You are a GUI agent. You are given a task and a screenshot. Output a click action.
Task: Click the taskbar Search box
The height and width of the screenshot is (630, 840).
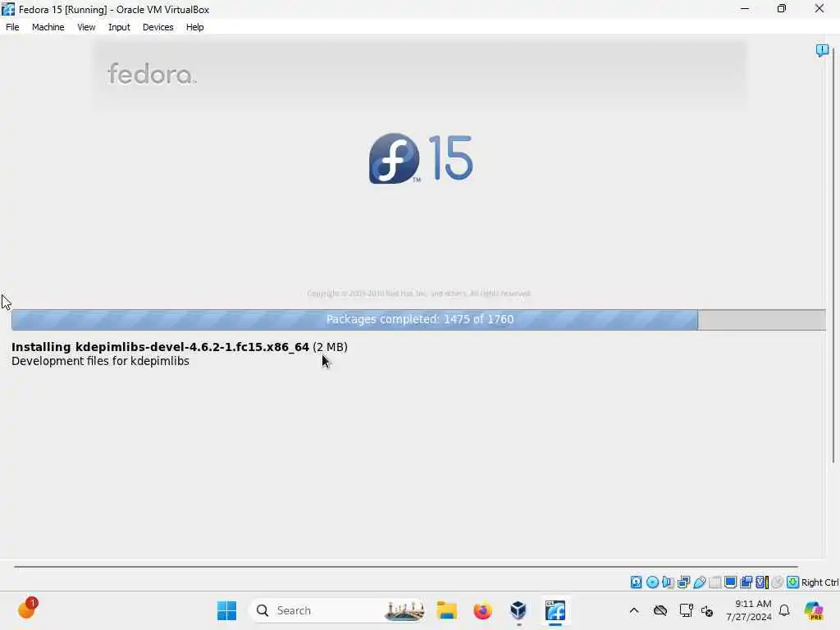(337, 610)
